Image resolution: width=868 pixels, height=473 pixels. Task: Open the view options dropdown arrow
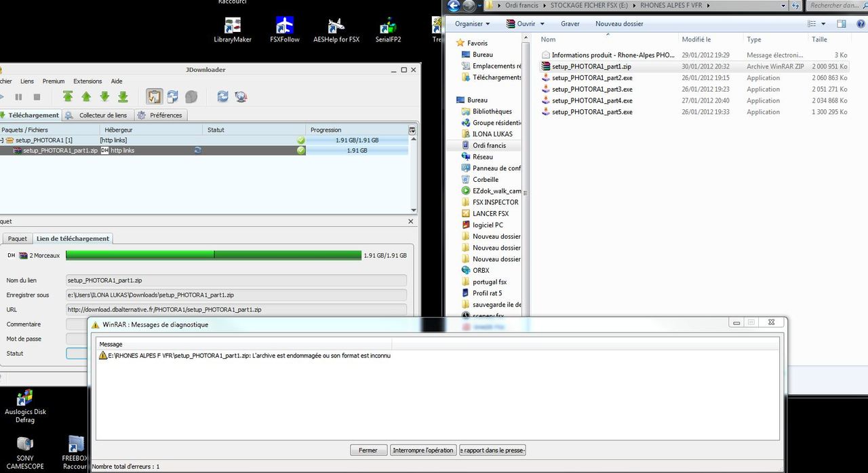pyautogui.click(x=823, y=24)
